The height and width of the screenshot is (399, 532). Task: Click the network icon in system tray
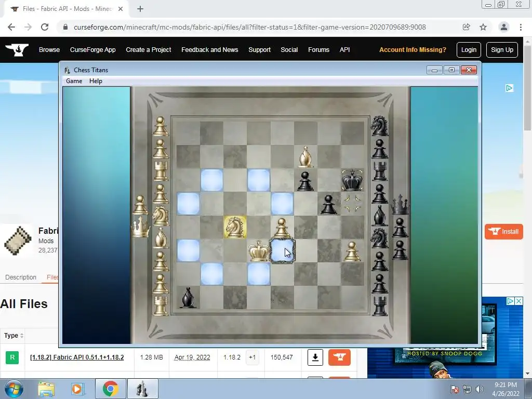coord(467,389)
